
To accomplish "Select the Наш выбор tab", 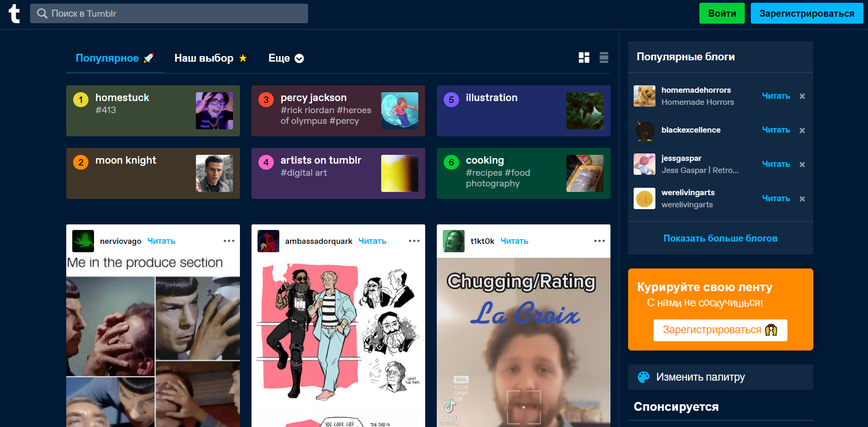I will point(211,58).
